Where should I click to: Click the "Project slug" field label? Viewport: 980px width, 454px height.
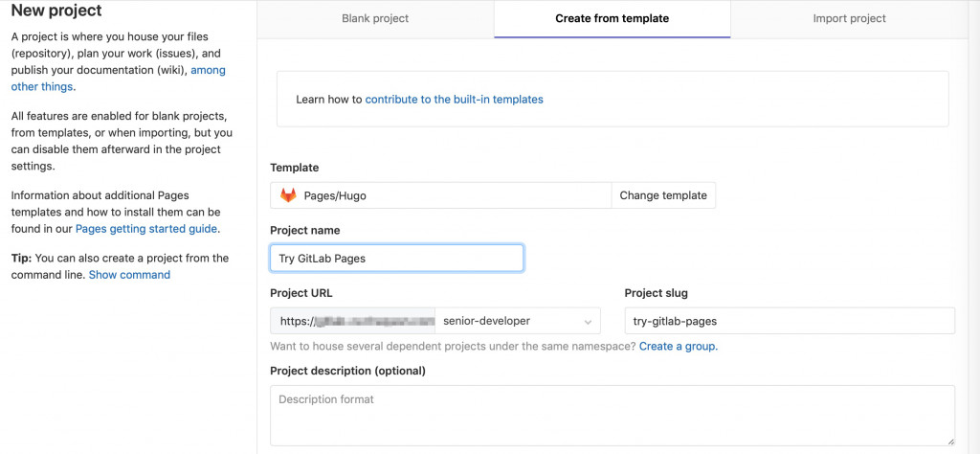point(656,293)
